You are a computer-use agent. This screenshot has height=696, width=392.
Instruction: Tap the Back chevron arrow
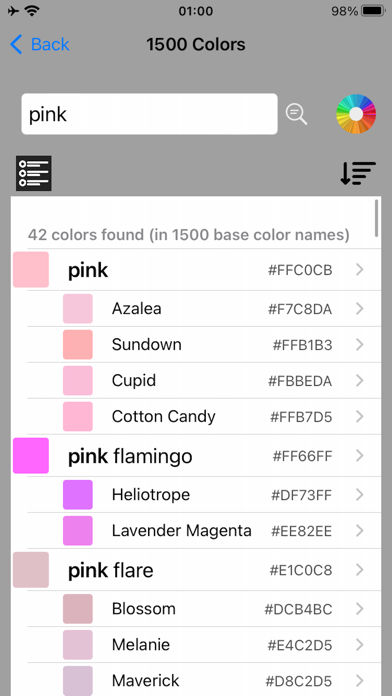pyautogui.click(x=16, y=45)
